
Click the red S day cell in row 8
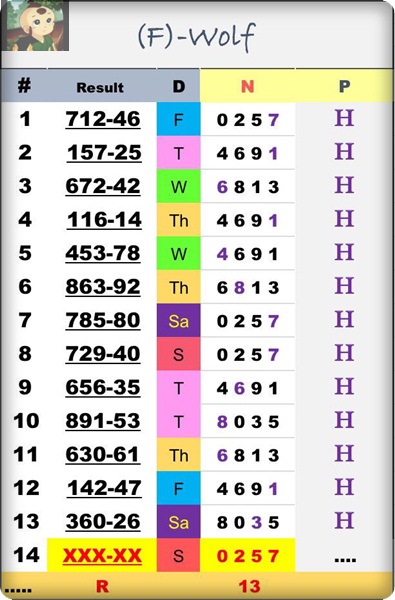tap(178, 354)
